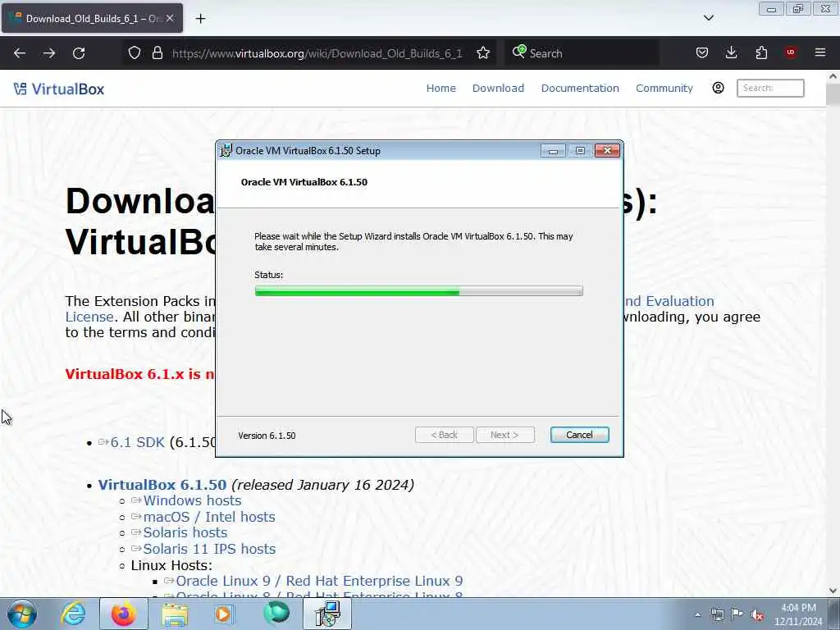Close the Download_Old_Builds_6_1 tab
Image resolution: width=840 pixels, height=630 pixels.
pos(170,18)
